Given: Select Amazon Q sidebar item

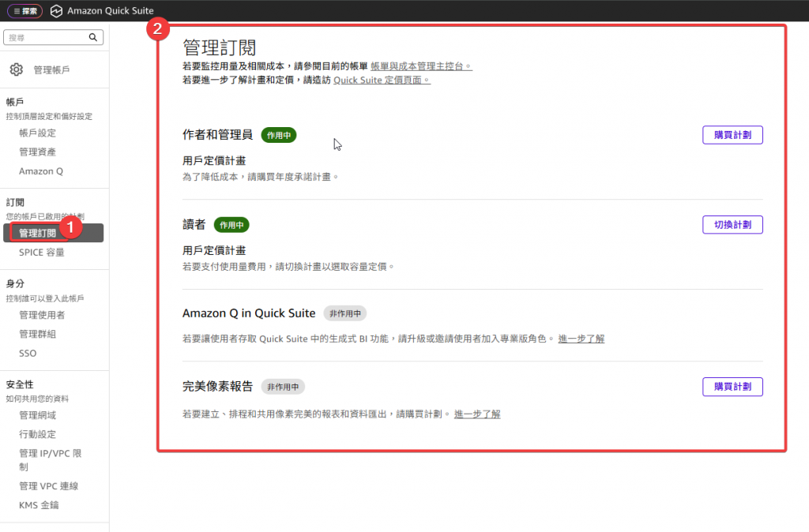Looking at the screenshot, I should (x=41, y=171).
